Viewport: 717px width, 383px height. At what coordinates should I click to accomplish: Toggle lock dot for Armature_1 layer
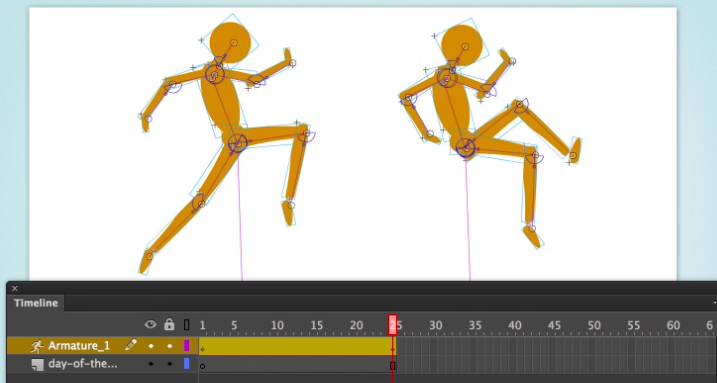tap(170, 346)
